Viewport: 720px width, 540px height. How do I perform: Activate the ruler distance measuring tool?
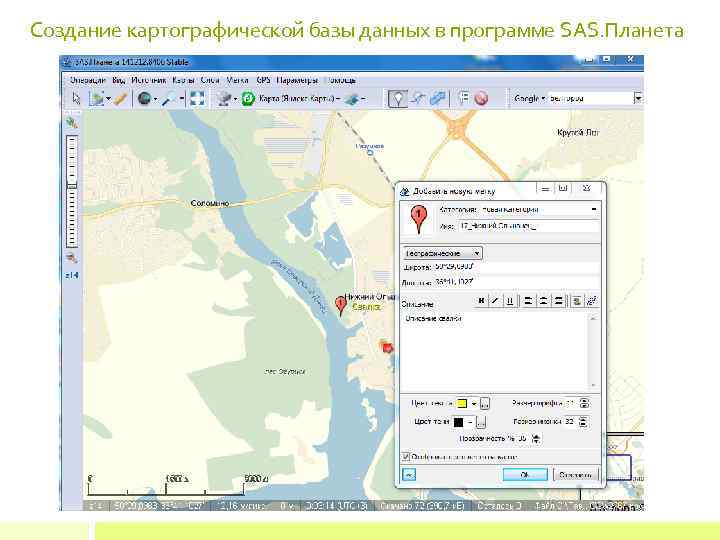(x=120, y=98)
